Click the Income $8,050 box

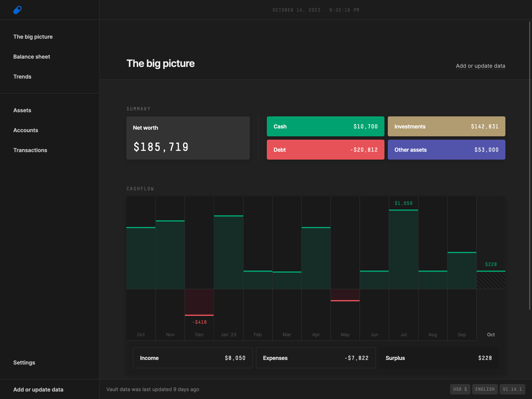click(193, 358)
